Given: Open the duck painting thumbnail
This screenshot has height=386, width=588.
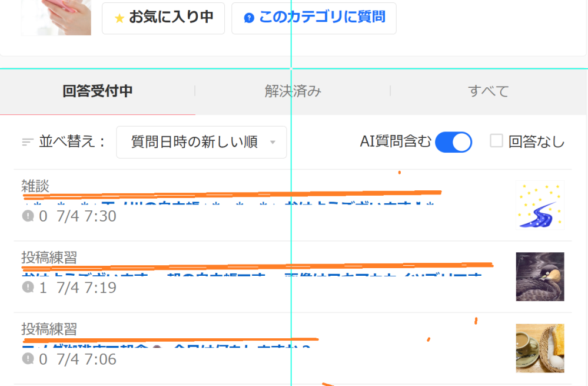Looking at the screenshot, I should click(540, 277).
